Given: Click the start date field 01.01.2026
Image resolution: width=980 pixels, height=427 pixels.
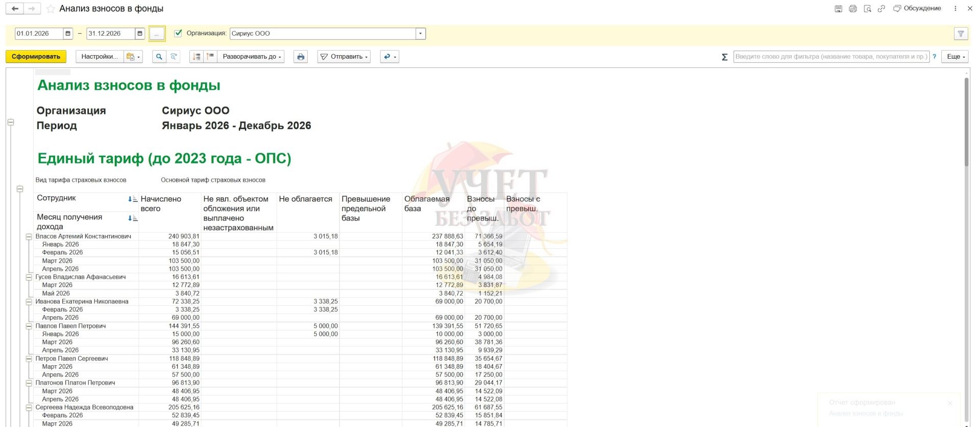Looking at the screenshot, I should click(x=39, y=34).
